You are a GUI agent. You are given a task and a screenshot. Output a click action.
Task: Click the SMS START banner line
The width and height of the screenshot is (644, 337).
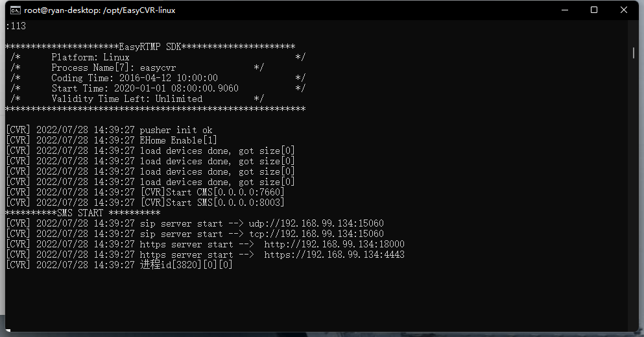coord(82,213)
